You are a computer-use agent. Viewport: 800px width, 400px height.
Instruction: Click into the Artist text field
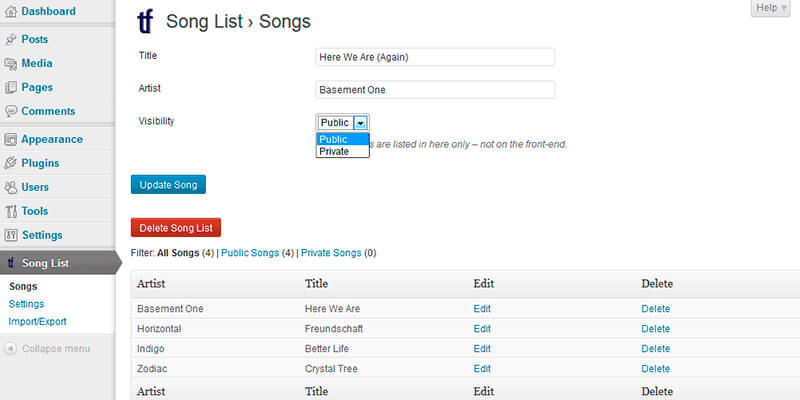point(434,90)
